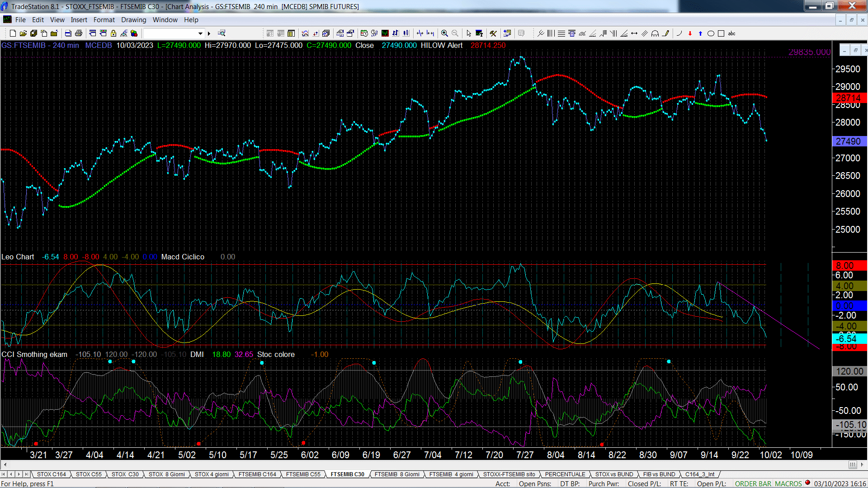Switch to the STOXX-FTSEMIB sito tab
Viewport: 868px width, 488px height.
tap(509, 474)
